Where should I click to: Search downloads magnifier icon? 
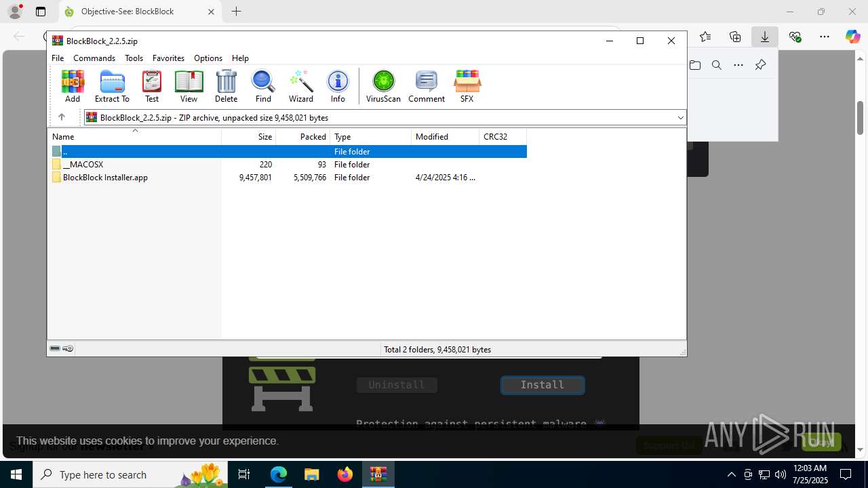(717, 65)
